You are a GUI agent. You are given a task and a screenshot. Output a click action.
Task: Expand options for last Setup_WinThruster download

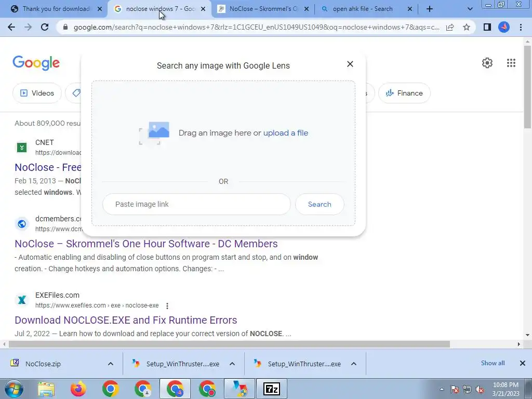(353, 364)
